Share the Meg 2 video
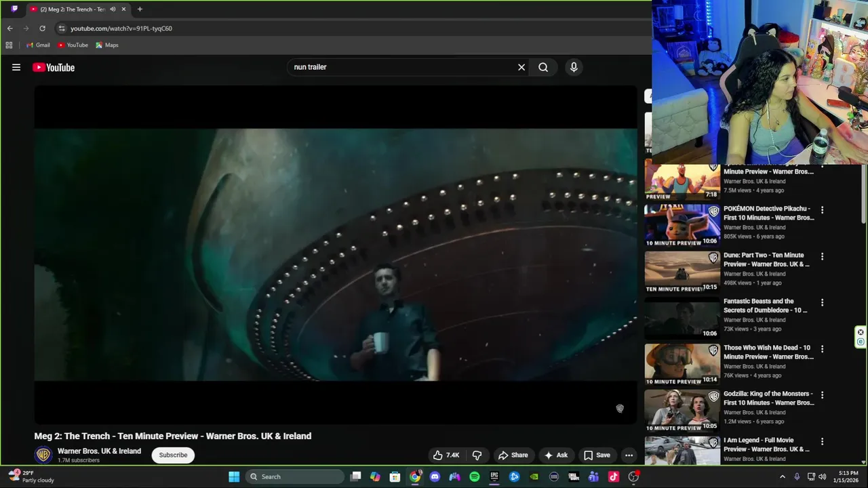The height and width of the screenshot is (488, 868). (x=513, y=455)
